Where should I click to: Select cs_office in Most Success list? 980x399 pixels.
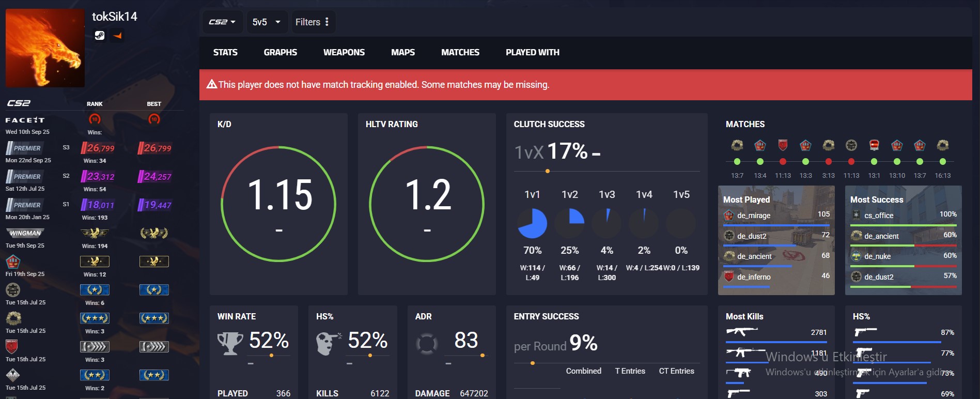tap(904, 217)
